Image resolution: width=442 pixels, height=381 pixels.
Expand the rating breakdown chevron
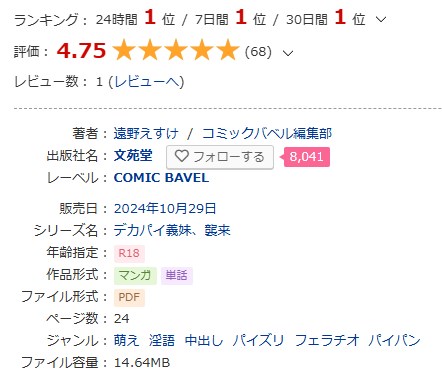click(287, 53)
